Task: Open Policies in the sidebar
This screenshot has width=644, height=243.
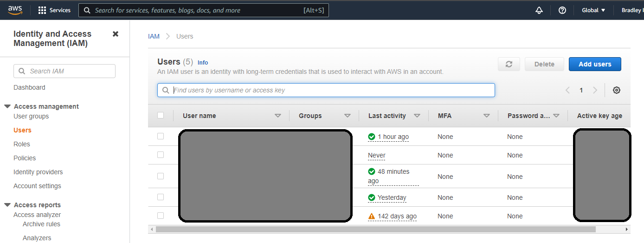Action: (x=25, y=158)
